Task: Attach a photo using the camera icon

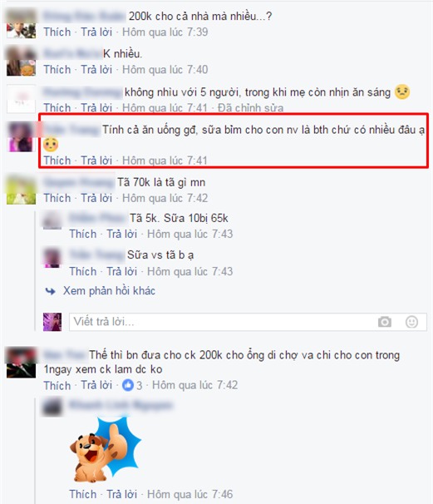Action: 385,321
